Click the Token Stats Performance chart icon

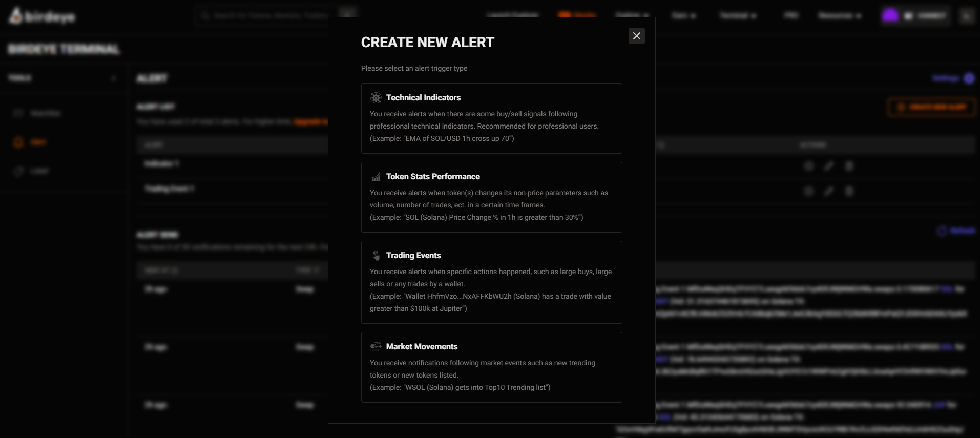click(376, 177)
